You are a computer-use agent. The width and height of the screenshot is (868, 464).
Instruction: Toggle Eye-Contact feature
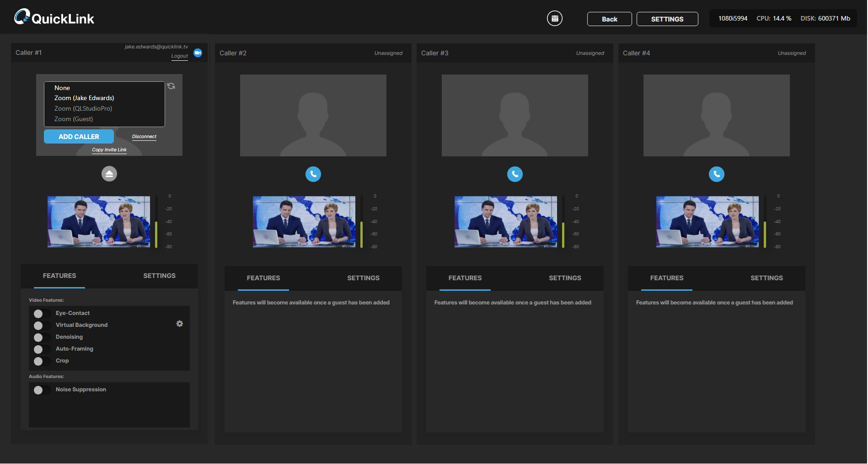[42, 314]
